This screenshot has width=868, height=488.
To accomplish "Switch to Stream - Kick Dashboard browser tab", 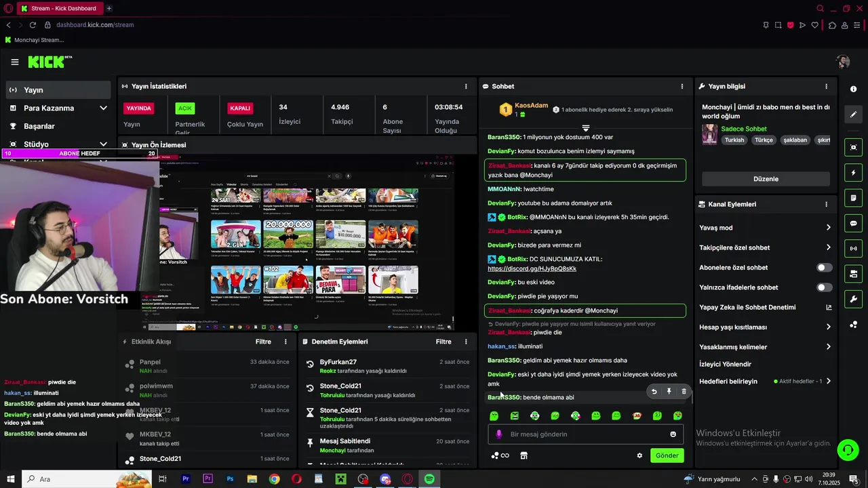I will 59,8.
